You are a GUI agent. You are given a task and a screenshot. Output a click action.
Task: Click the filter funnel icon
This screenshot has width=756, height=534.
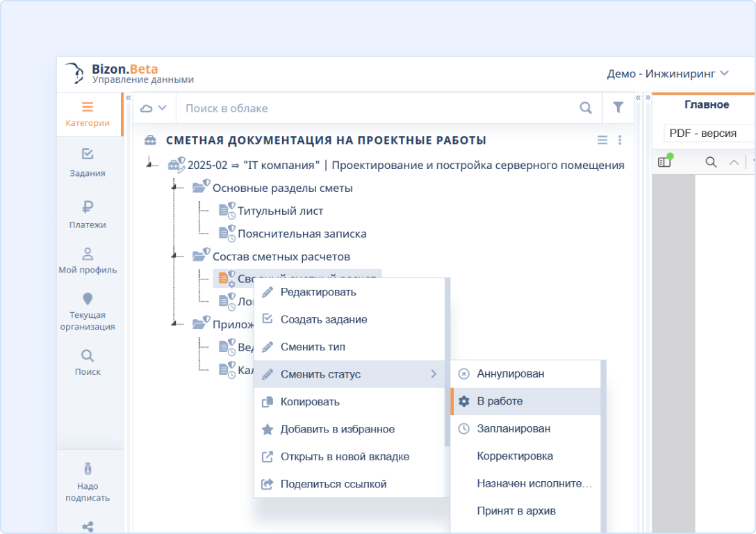618,108
